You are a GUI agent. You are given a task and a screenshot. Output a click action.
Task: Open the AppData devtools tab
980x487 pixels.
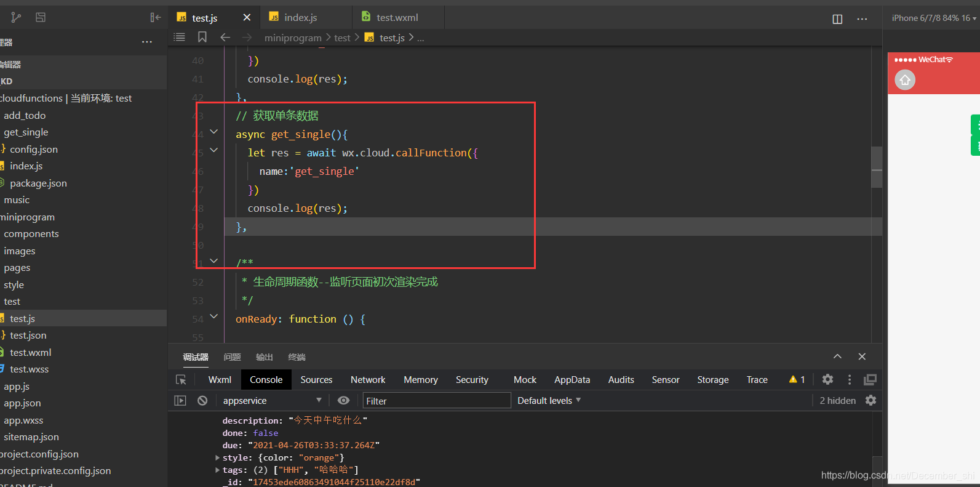(572, 380)
